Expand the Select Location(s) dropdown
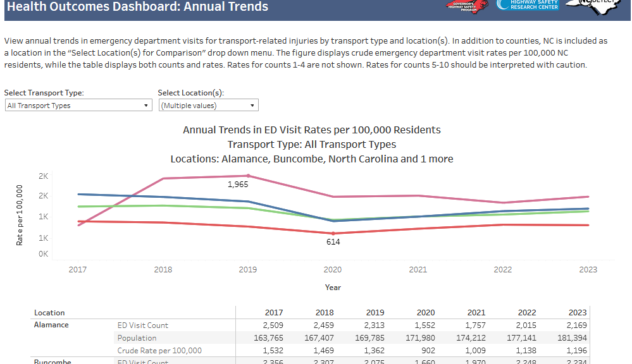Image resolution: width=632 pixels, height=364 pixels. coord(208,106)
